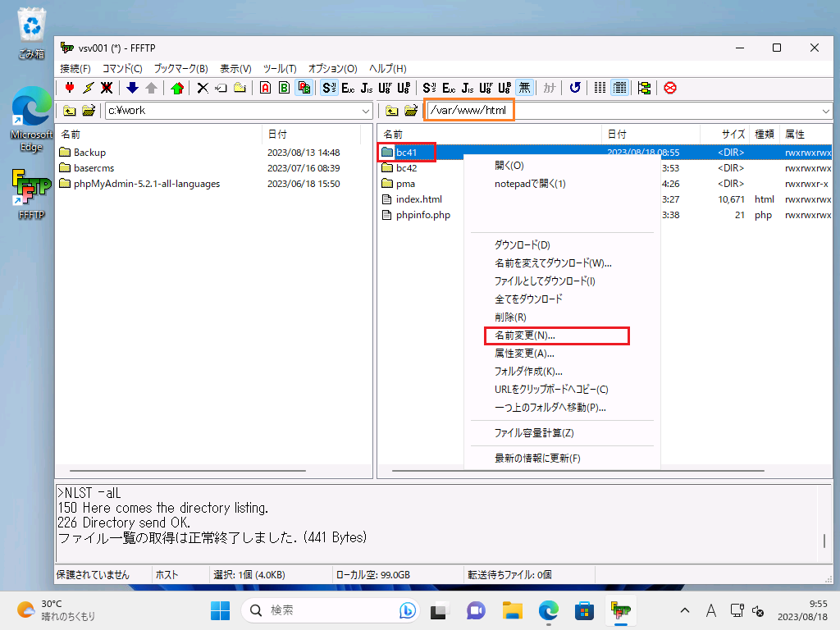Go up one folder in remote pane
The width and height of the screenshot is (840, 630).
(x=392, y=111)
